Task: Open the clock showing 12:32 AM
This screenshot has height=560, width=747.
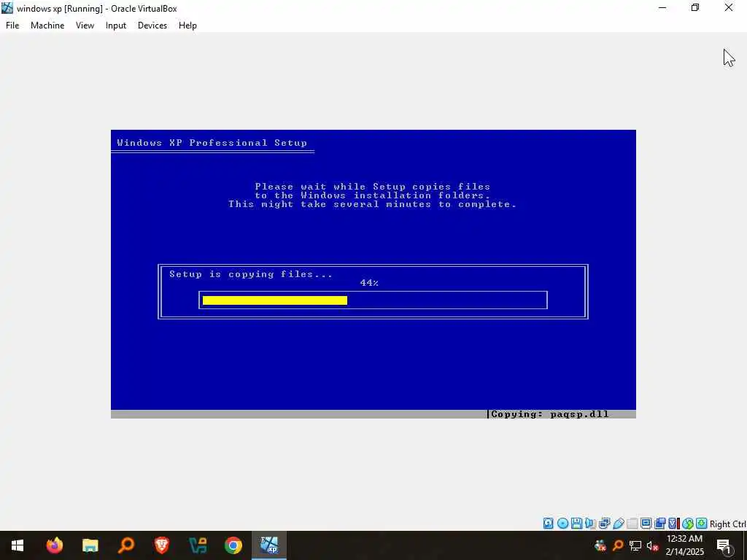Action: (x=684, y=545)
